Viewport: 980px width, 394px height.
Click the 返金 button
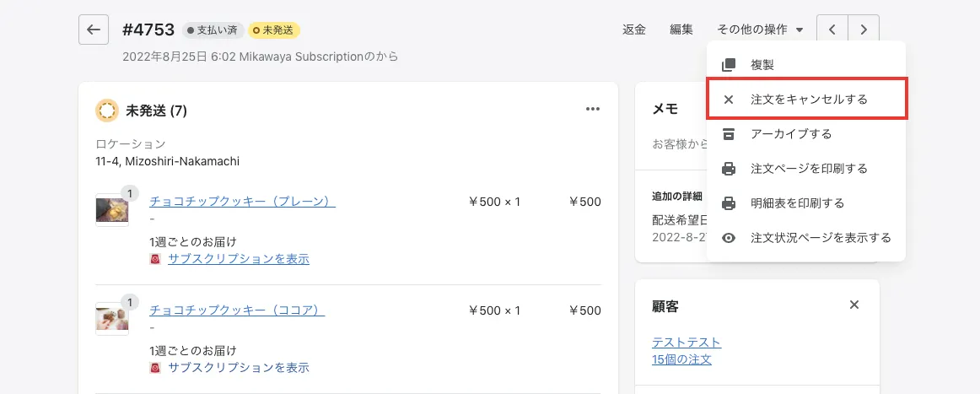click(634, 30)
